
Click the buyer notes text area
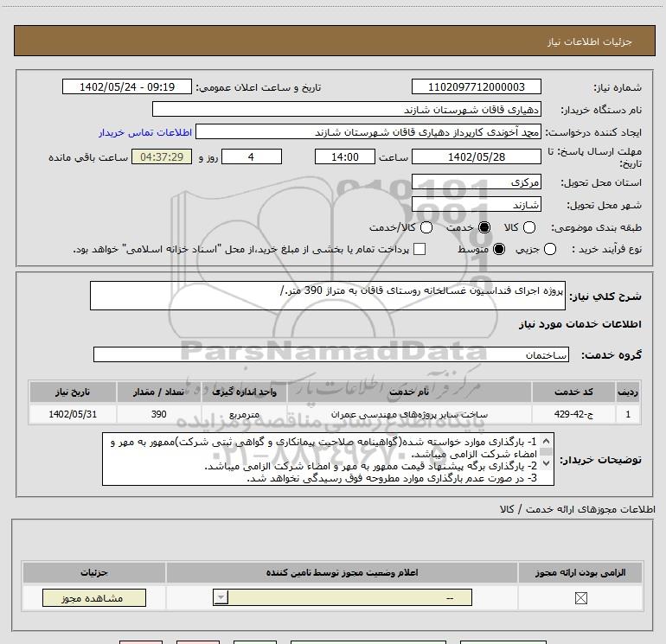(328, 459)
